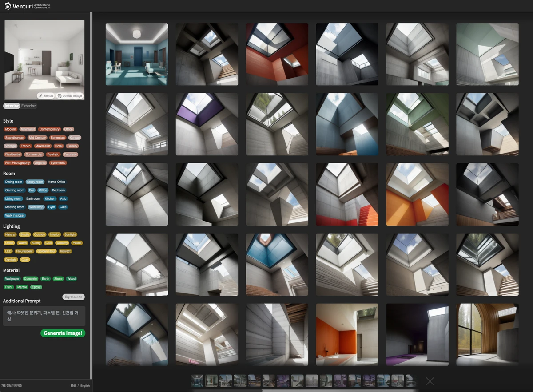Switch to the Interior mode
The height and width of the screenshot is (392, 533).
[12, 106]
